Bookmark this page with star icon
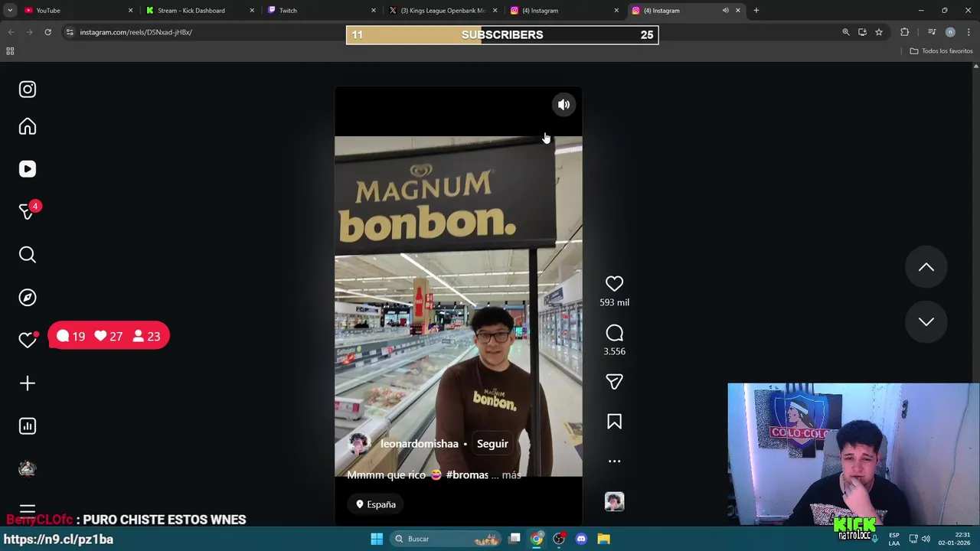The height and width of the screenshot is (551, 980). coord(879,32)
